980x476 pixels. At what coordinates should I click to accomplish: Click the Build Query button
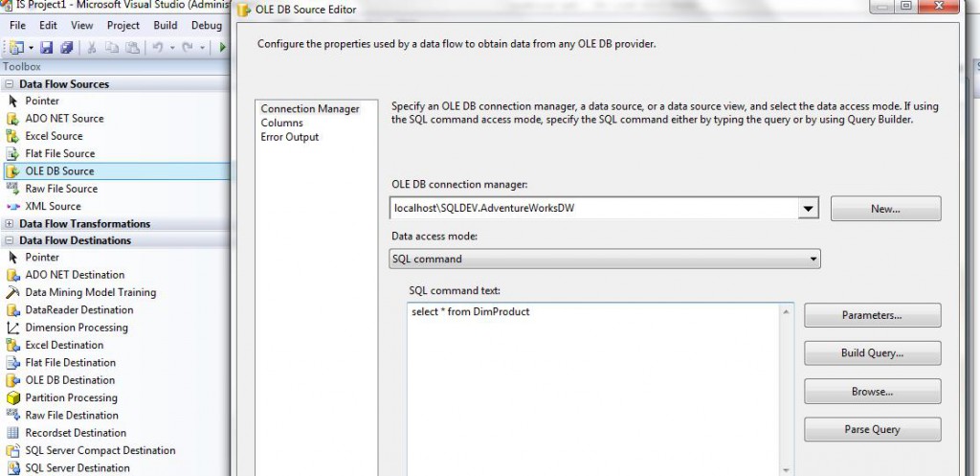(x=872, y=353)
